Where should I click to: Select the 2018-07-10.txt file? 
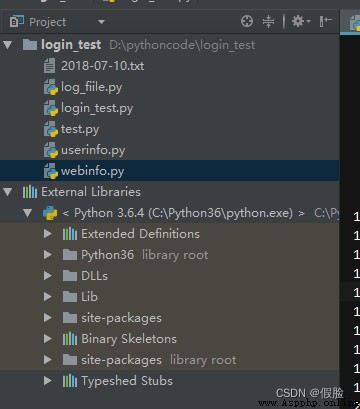(x=103, y=66)
